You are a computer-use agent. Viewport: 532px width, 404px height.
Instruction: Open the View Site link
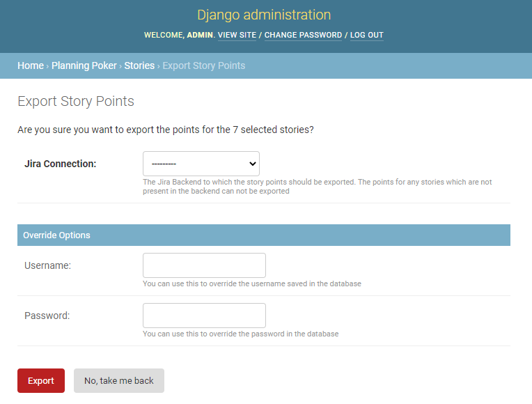237,35
